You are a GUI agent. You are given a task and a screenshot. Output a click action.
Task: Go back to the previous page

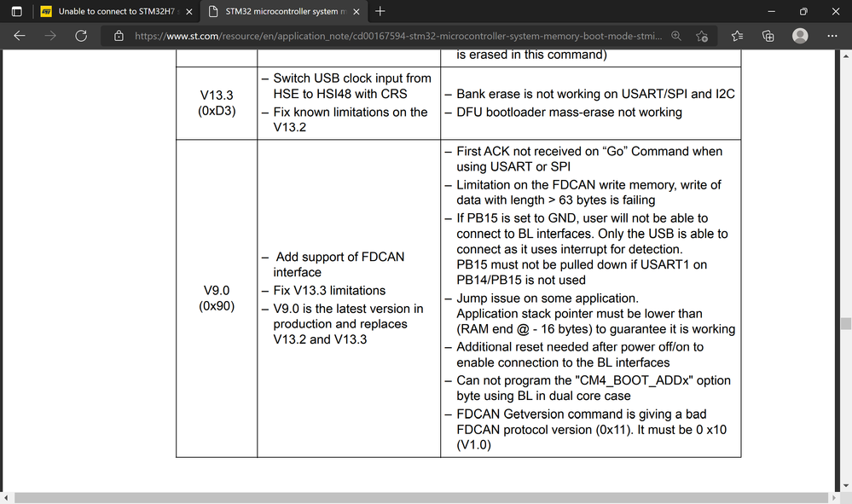20,36
